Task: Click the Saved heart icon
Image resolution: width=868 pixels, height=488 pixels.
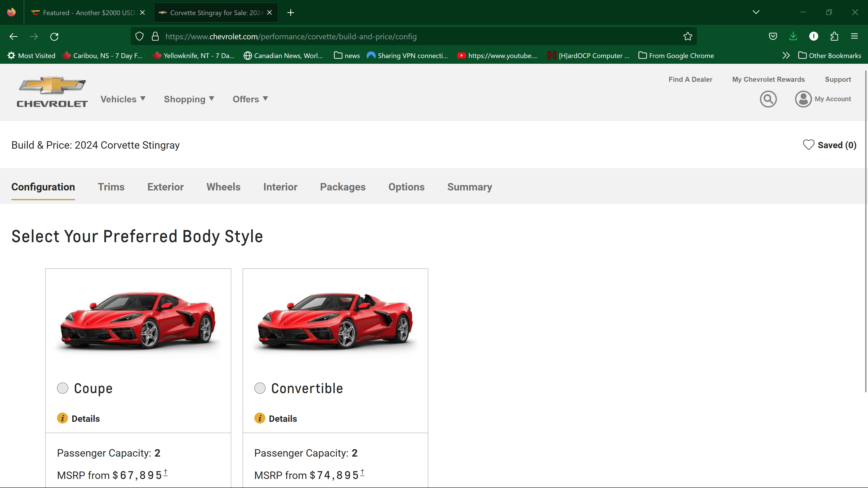Action: coord(808,145)
